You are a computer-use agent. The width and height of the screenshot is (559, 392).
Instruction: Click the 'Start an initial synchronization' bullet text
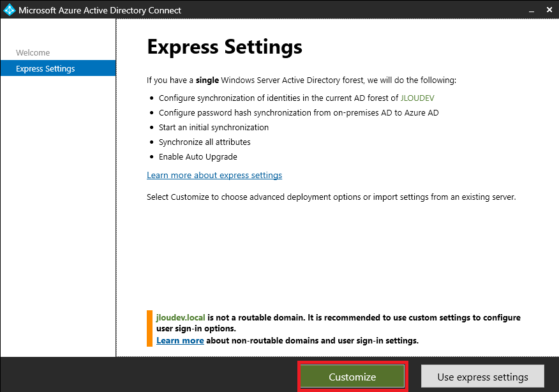[x=214, y=127]
